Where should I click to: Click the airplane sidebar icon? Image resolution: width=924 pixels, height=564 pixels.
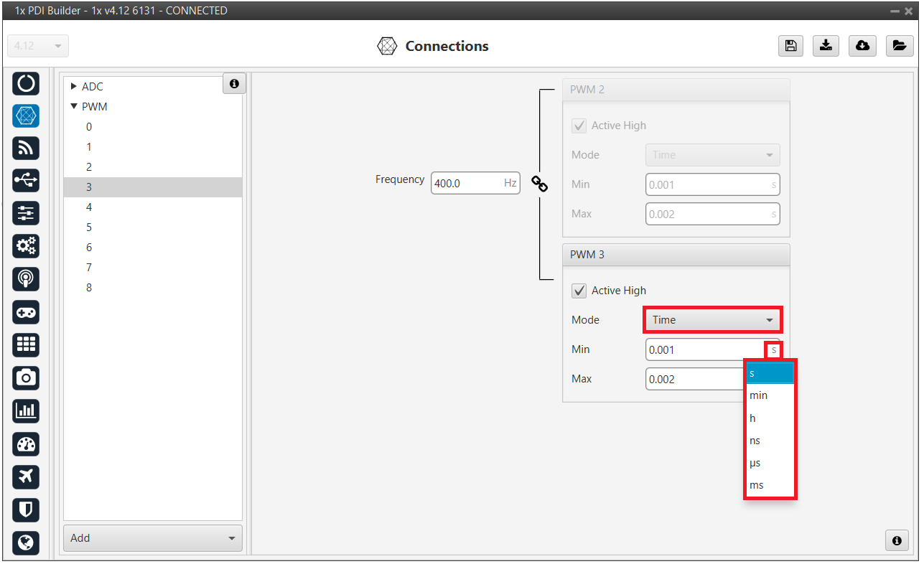[x=26, y=476]
